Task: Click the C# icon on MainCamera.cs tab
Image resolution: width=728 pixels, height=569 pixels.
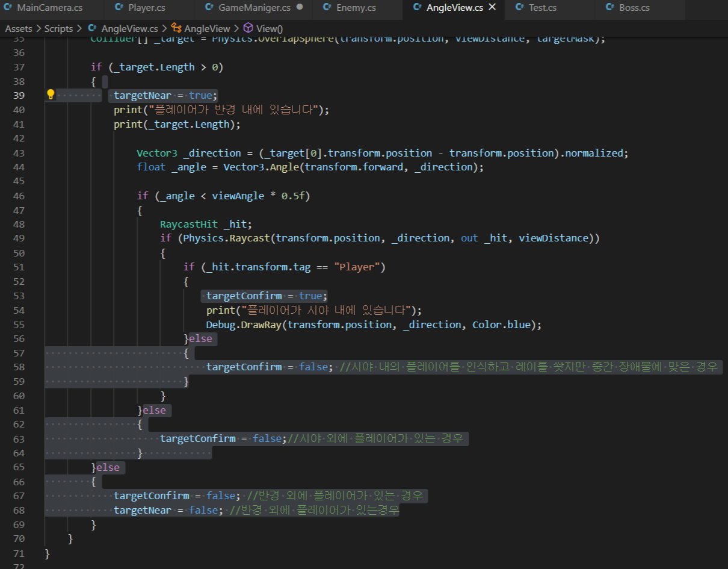Action: click(8, 8)
